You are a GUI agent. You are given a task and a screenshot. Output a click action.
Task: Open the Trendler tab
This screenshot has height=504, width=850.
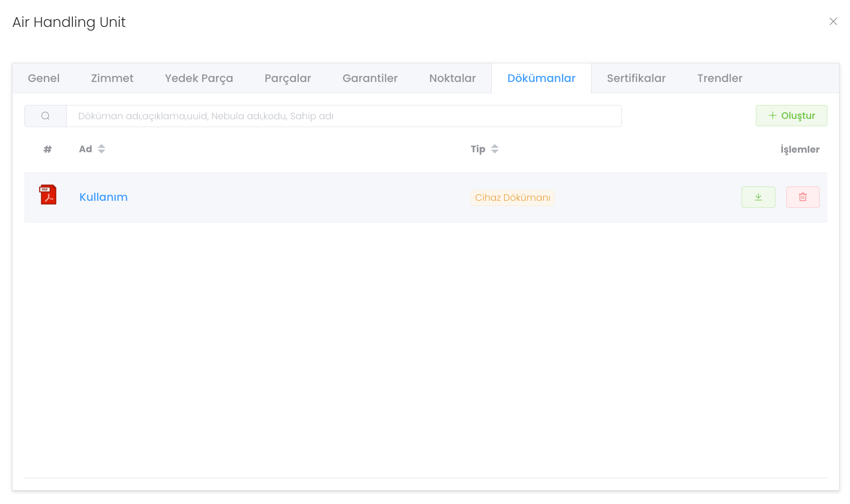click(720, 79)
